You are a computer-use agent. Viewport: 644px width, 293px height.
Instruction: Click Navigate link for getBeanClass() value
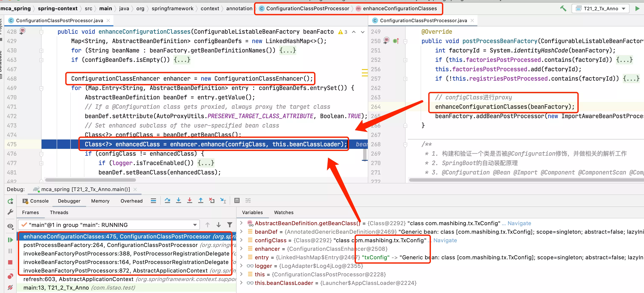coord(519,223)
